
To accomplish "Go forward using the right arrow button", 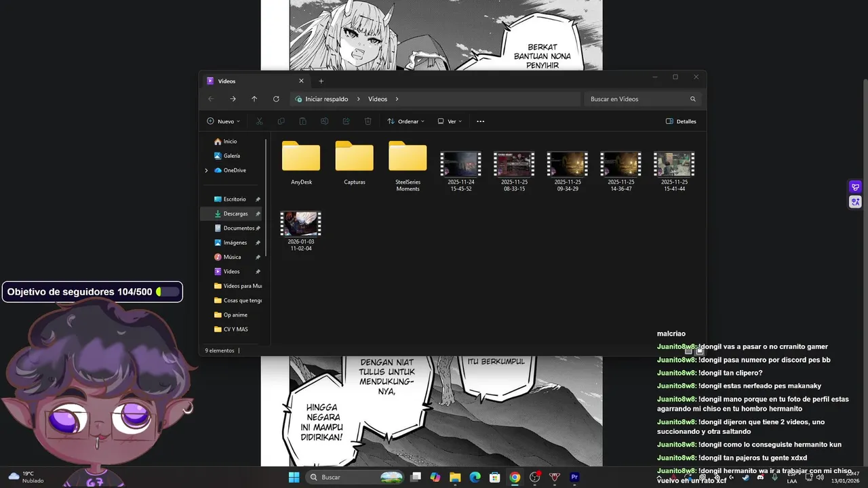I will tap(233, 99).
